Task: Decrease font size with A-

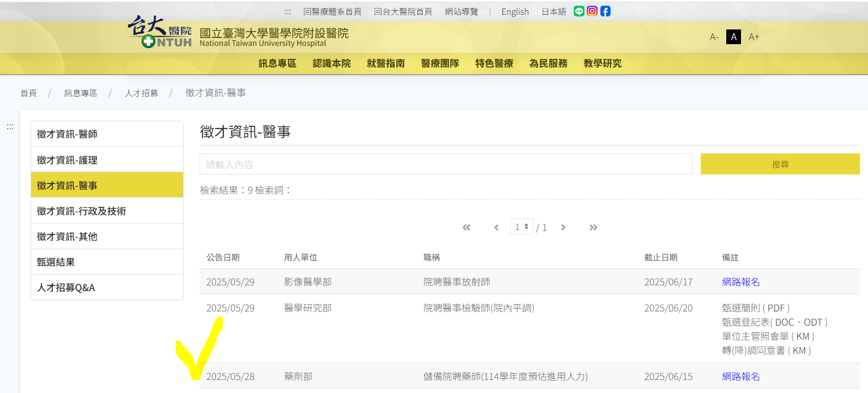Action: [x=714, y=37]
